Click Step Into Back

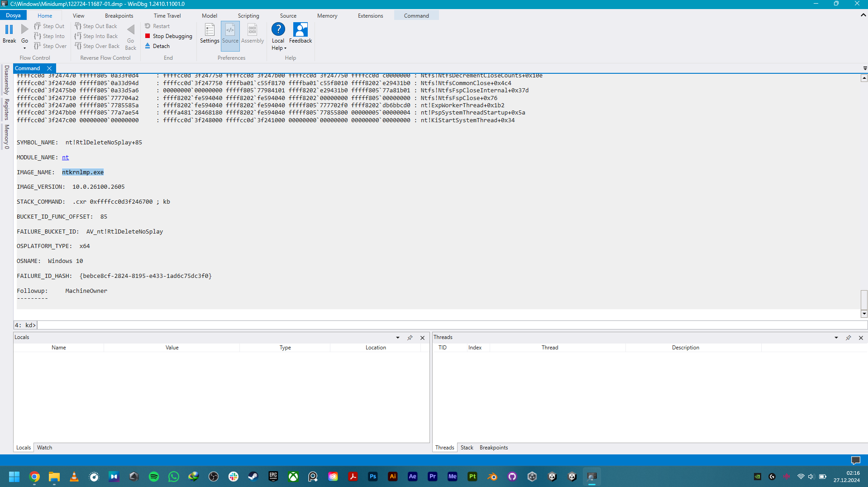pyautogui.click(x=96, y=36)
